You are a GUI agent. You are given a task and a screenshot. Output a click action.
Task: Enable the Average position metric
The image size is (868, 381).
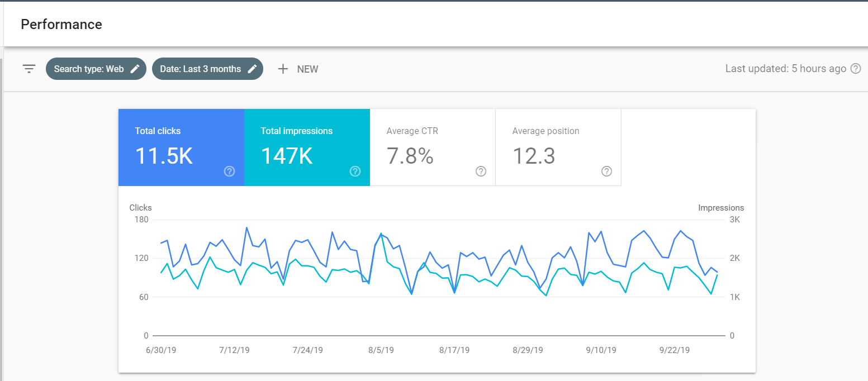point(558,147)
